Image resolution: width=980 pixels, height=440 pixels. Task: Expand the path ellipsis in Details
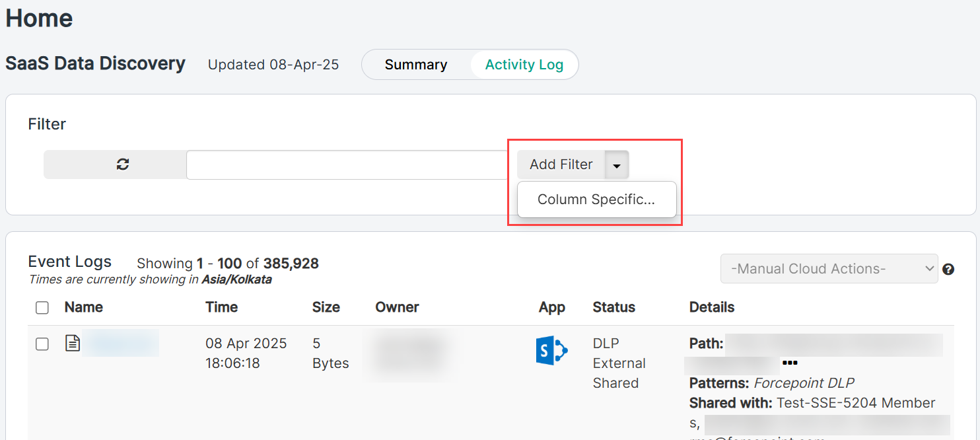pos(790,363)
